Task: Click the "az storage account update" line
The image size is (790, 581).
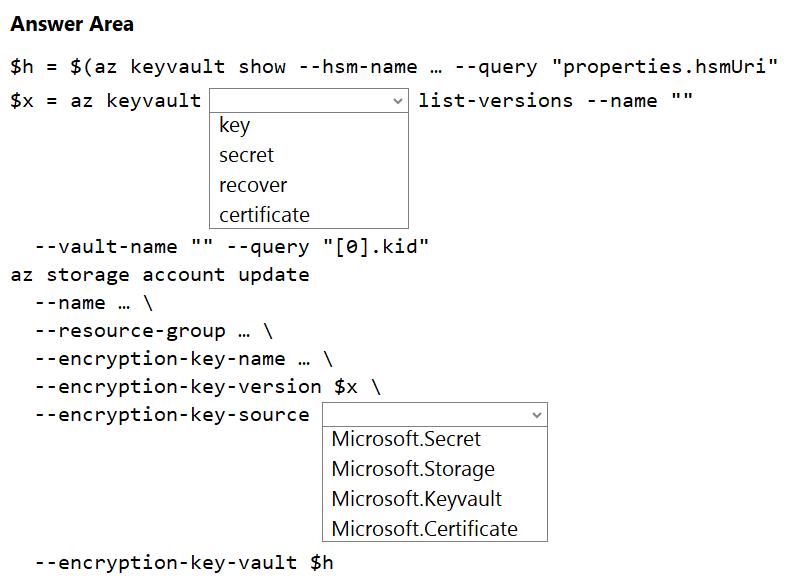Action: (160, 274)
